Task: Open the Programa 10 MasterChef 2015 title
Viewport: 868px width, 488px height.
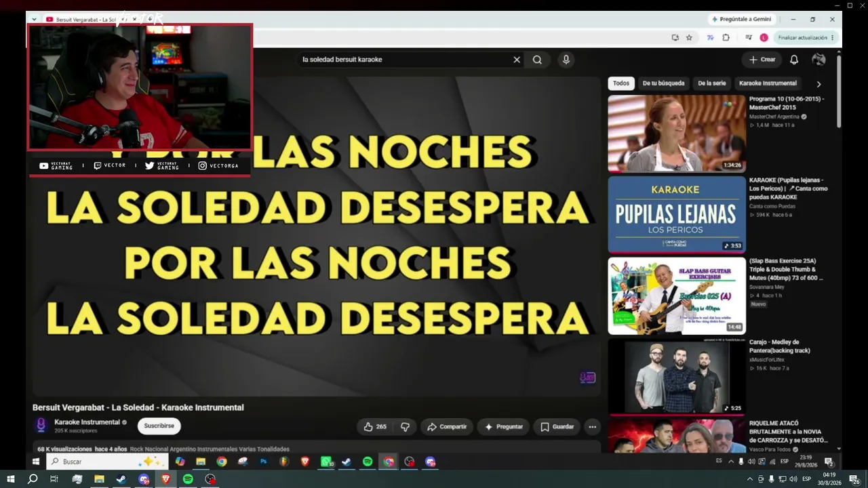Action: [787, 103]
